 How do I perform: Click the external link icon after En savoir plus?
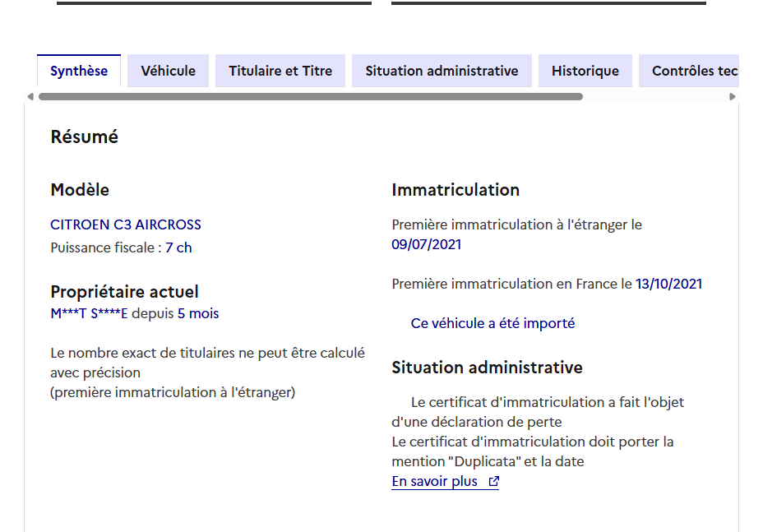pos(493,482)
